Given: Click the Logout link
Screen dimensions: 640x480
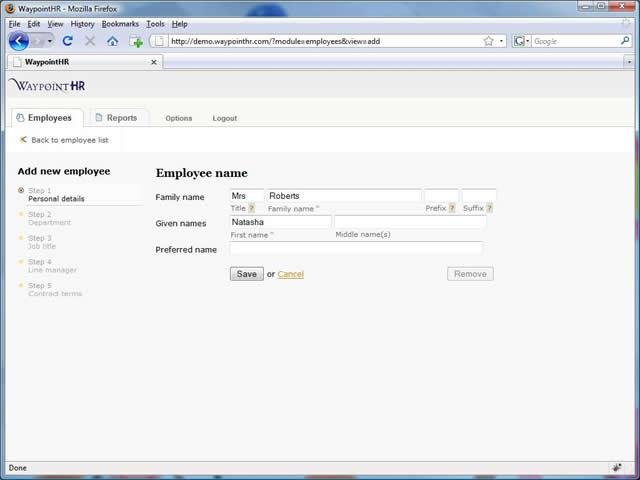Looking at the screenshot, I should [x=224, y=118].
